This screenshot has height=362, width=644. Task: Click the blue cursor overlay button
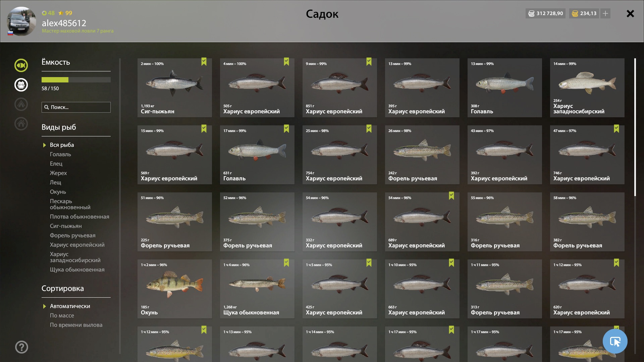[615, 341]
